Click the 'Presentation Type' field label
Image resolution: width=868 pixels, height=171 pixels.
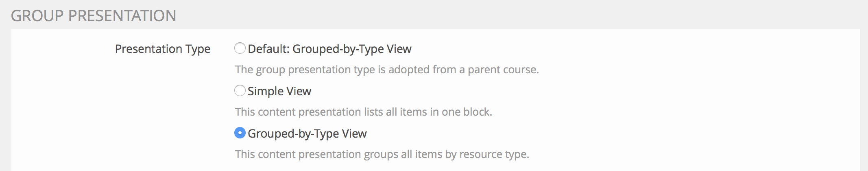163,49
